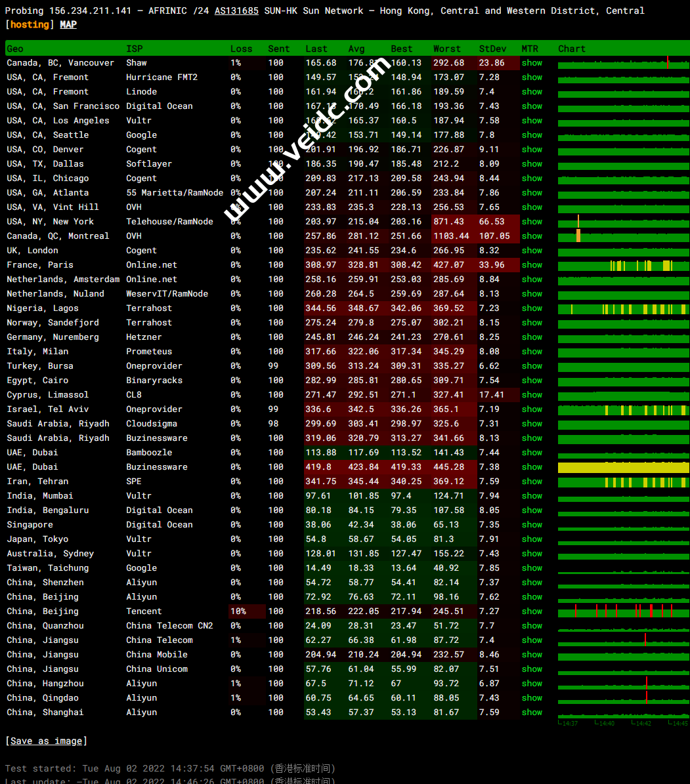Show MTR for China Shanghai Aliyun
Image resolution: width=690 pixels, height=784 pixels.
click(532, 712)
